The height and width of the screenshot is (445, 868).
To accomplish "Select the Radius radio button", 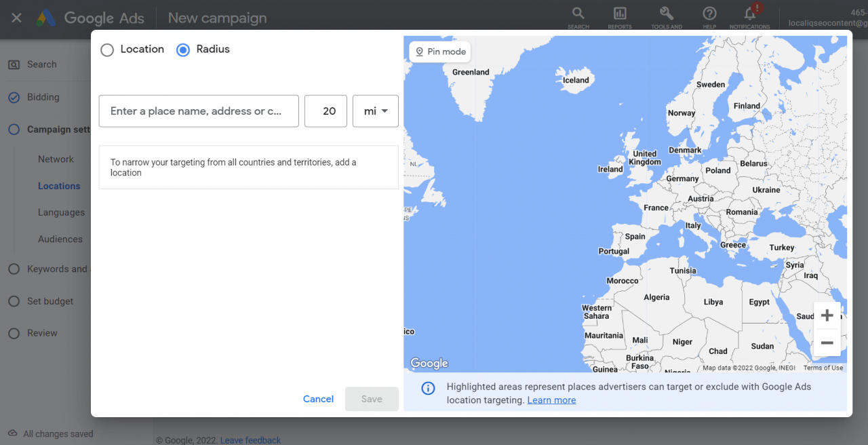I will pyautogui.click(x=182, y=49).
